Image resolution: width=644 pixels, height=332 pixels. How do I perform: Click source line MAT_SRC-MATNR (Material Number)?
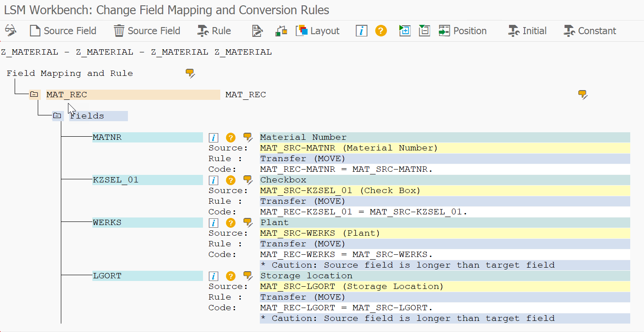pyautogui.click(x=445, y=148)
